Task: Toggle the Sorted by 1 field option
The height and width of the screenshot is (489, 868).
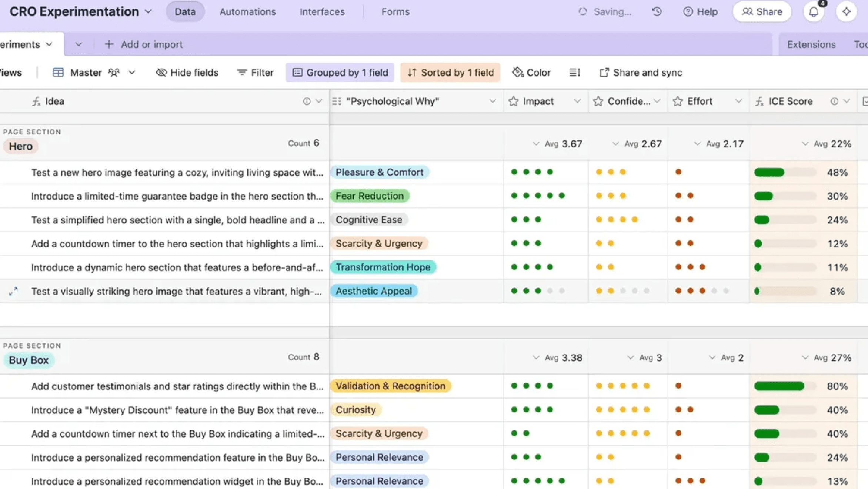Action: click(450, 73)
